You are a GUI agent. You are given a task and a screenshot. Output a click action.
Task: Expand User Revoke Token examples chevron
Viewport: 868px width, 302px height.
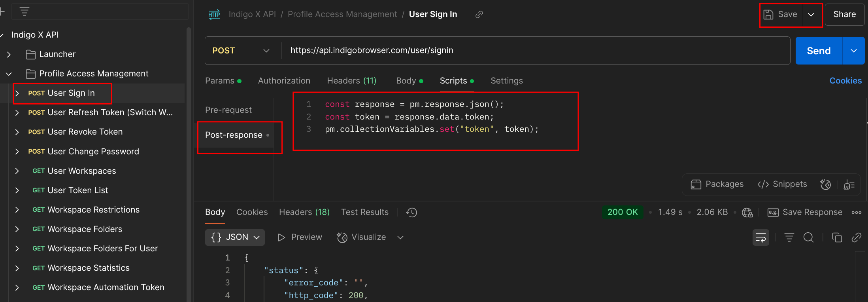(x=17, y=132)
